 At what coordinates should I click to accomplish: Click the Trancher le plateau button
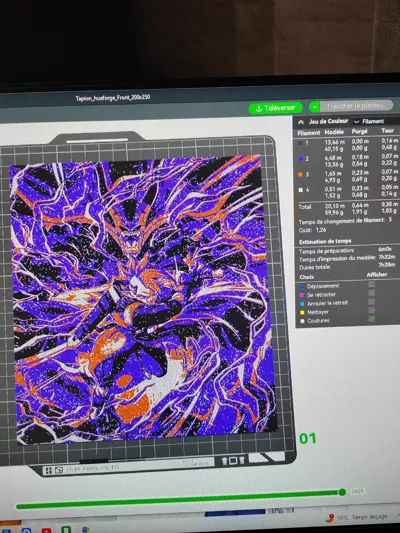click(x=356, y=106)
